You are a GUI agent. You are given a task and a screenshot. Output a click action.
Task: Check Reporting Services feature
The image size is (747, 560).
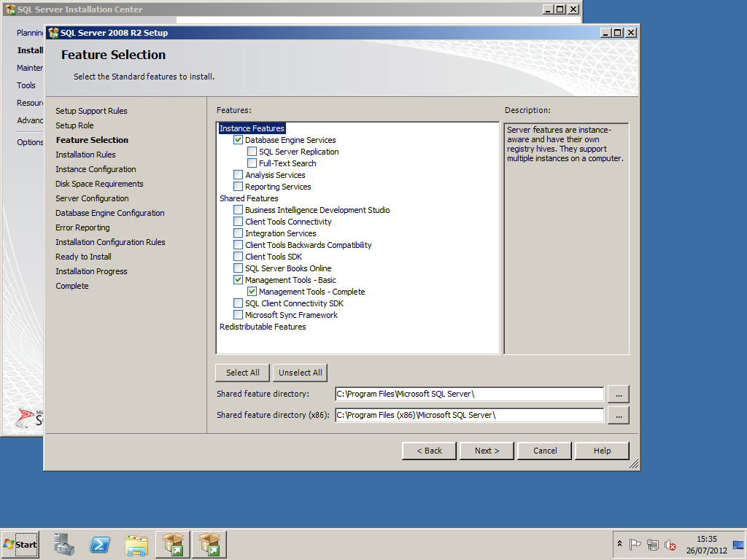coord(239,187)
